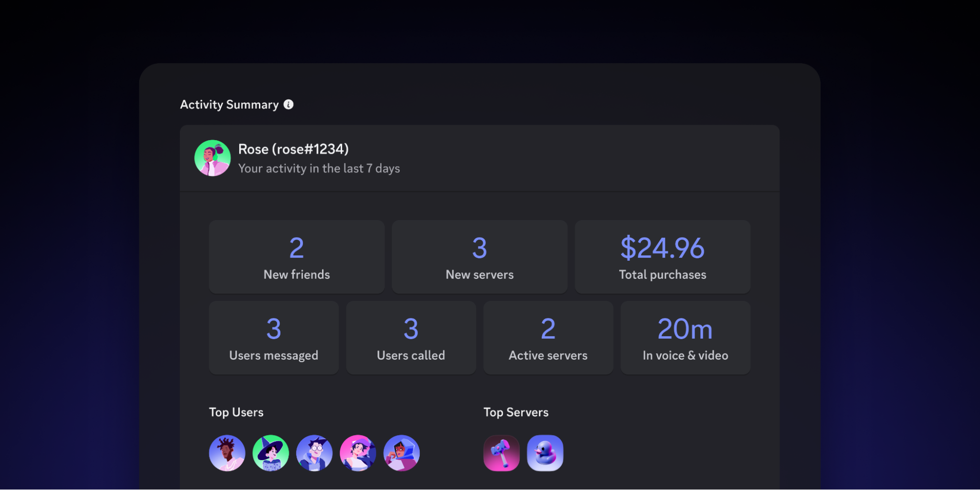The image size is (980, 490).
Task: Open the New servers stat card
Action: click(x=479, y=257)
